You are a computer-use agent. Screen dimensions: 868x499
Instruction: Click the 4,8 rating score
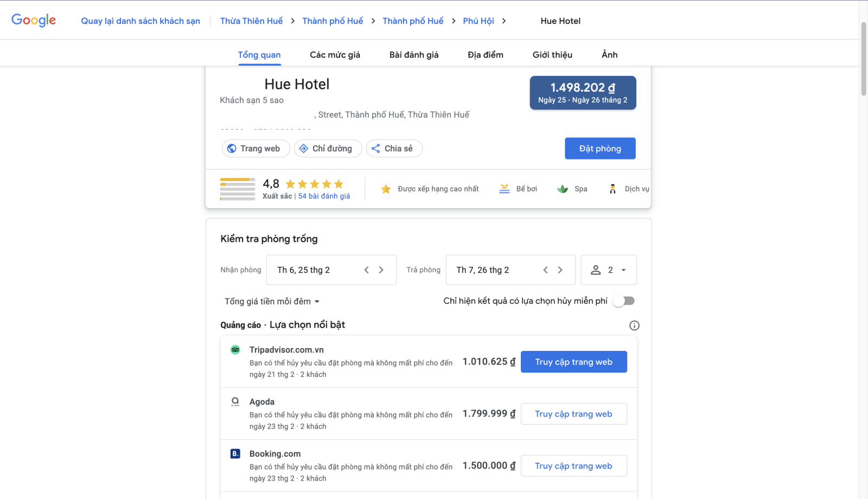pyautogui.click(x=271, y=184)
